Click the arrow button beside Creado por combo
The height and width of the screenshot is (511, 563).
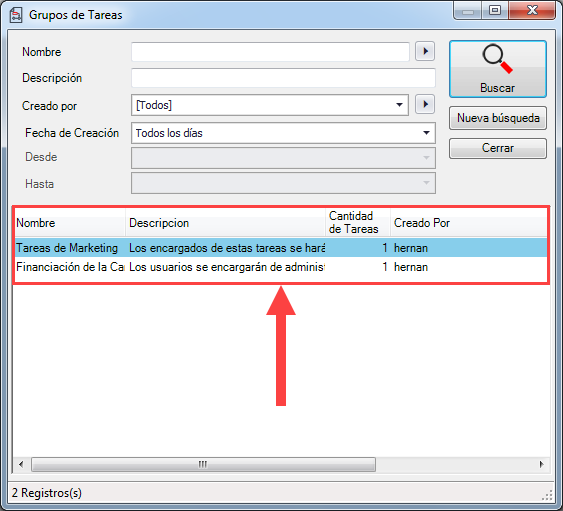pyautogui.click(x=425, y=104)
